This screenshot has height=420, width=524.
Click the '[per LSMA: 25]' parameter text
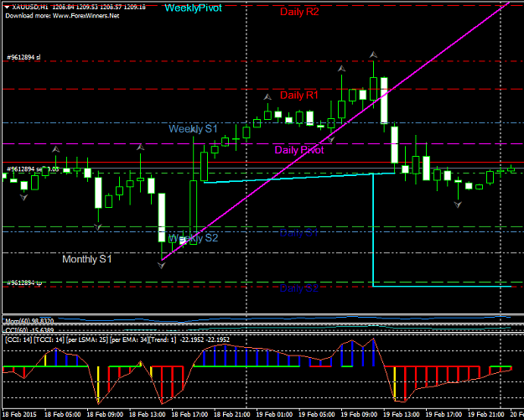(87, 340)
